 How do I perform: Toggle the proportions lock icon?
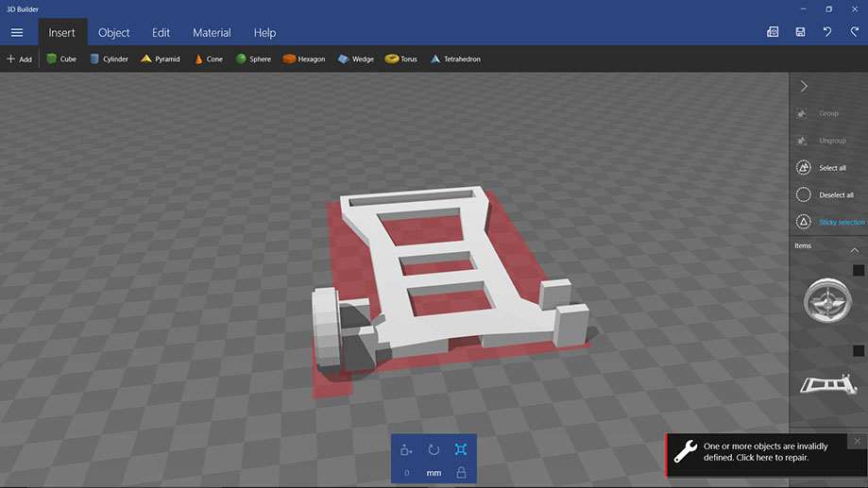(x=461, y=473)
